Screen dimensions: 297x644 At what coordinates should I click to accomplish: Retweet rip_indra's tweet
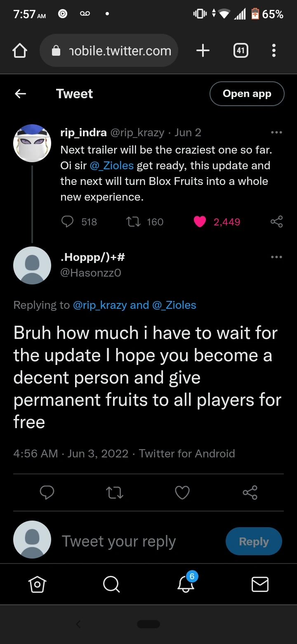pyautogui.click(x=133, y=222)
